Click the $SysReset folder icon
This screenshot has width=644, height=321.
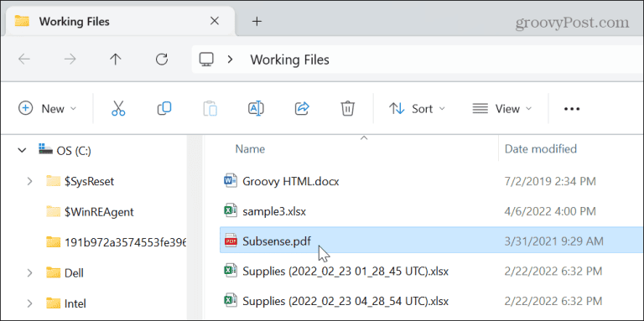coord(54,181)
